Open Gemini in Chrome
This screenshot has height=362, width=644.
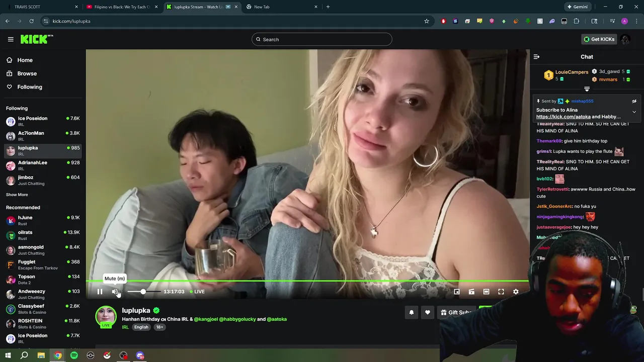tap(577, 7)
